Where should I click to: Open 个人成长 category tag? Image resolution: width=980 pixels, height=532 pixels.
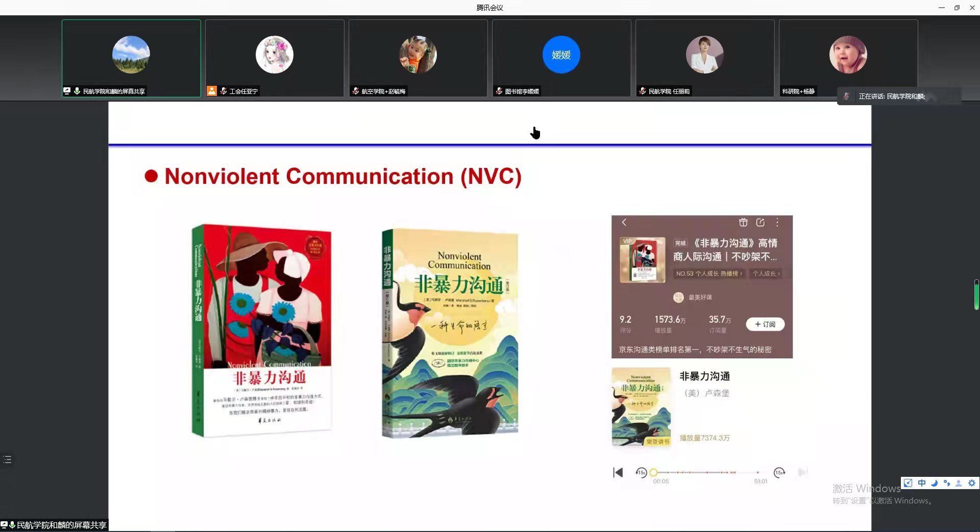coord(766,274)
